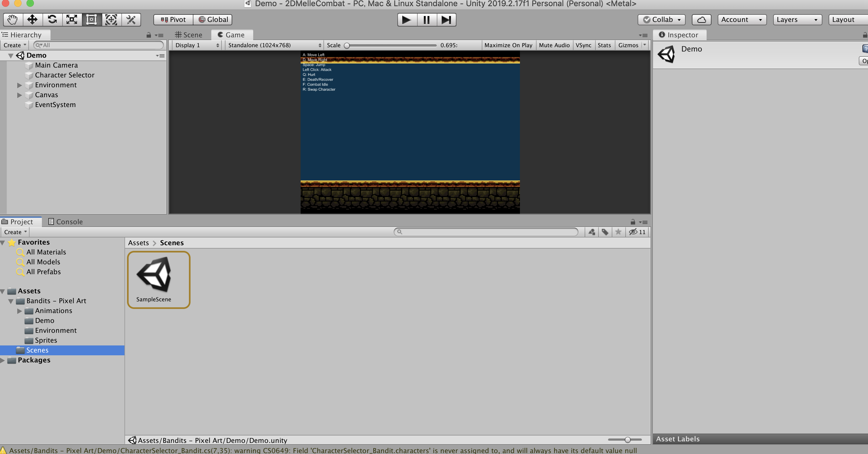
Task: Select the Rect Transform tool
Action: pos(91,19)
